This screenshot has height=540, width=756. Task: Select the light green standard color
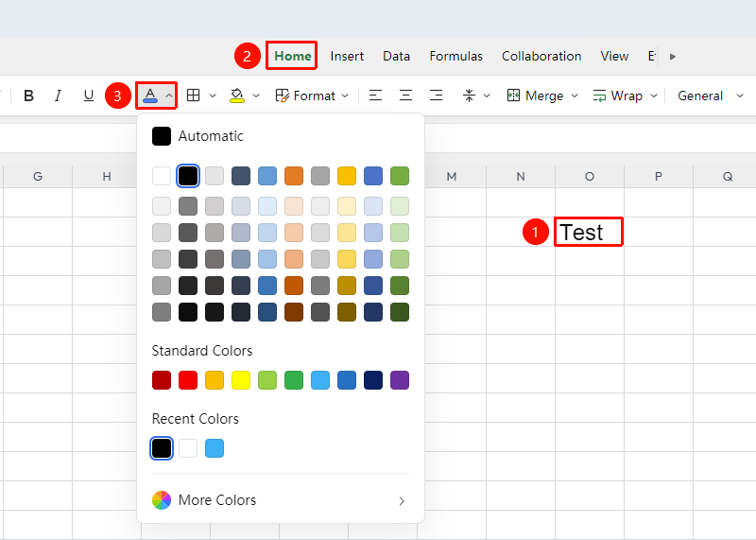(x=267, y=380)
